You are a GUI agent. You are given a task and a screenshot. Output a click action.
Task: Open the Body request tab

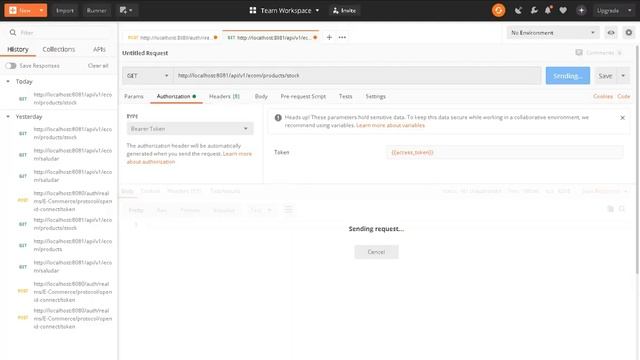point(261,96)
